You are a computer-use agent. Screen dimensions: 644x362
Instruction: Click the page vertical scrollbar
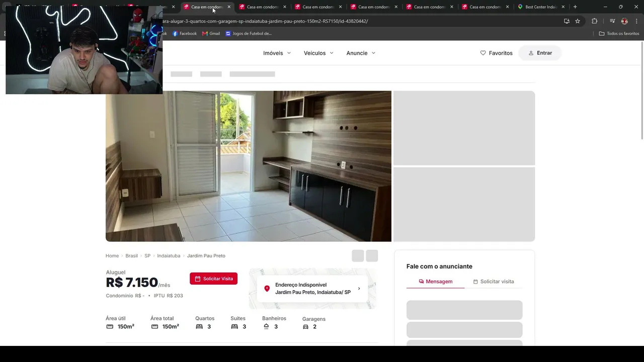coord(641,90)
